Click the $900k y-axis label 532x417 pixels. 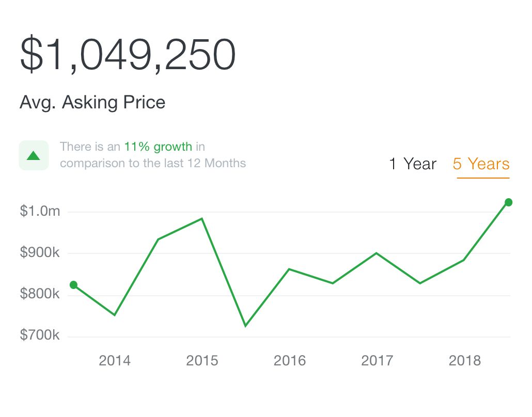[40, 253]
